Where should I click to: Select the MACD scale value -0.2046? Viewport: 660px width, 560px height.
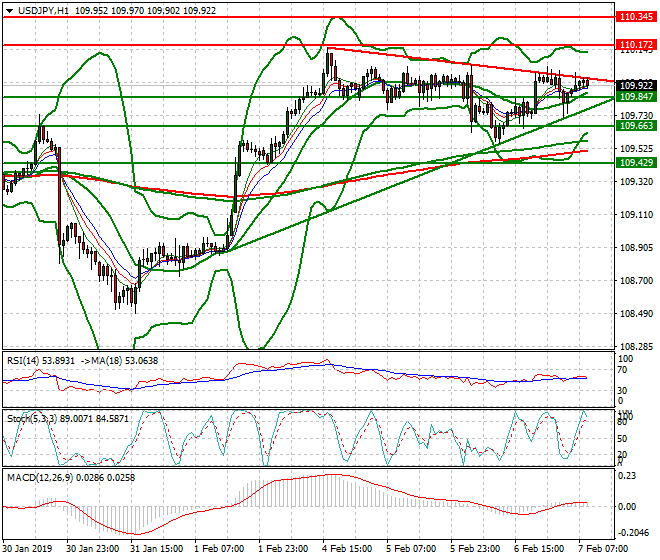(x=633, y=533)
